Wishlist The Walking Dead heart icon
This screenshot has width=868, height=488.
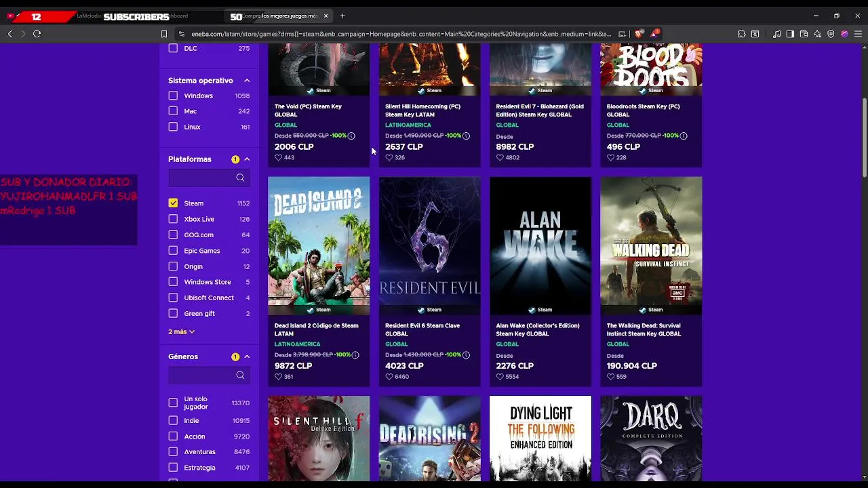[610, 376]
